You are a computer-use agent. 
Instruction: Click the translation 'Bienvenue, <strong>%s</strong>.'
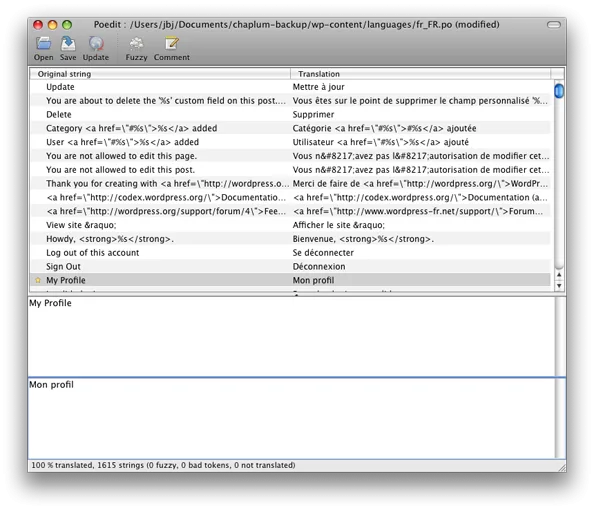pos(363,239)
